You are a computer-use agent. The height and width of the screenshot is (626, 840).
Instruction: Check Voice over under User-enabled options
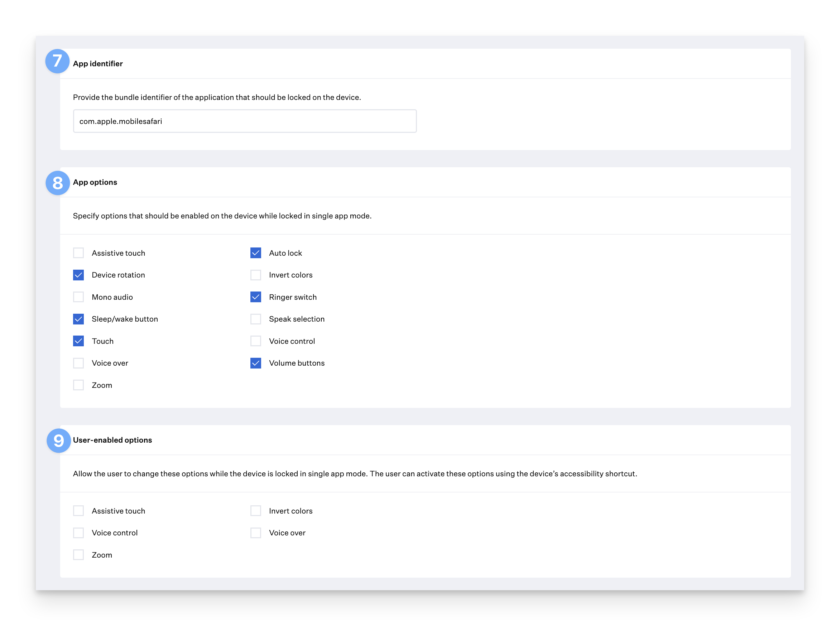(x=256, y=533)
